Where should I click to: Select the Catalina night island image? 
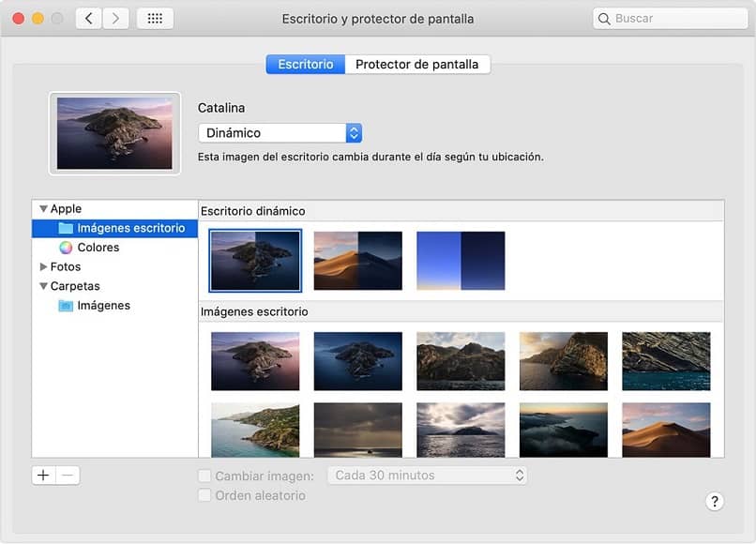click(x=357, y=361)
